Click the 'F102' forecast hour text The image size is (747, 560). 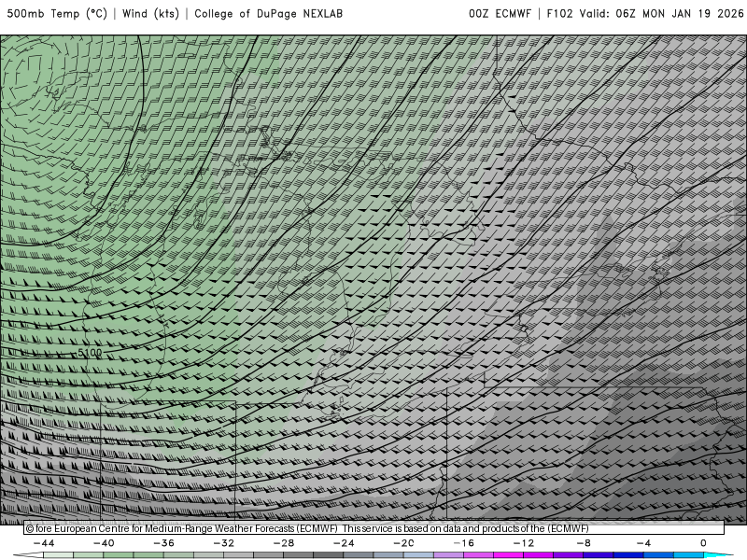559,13
